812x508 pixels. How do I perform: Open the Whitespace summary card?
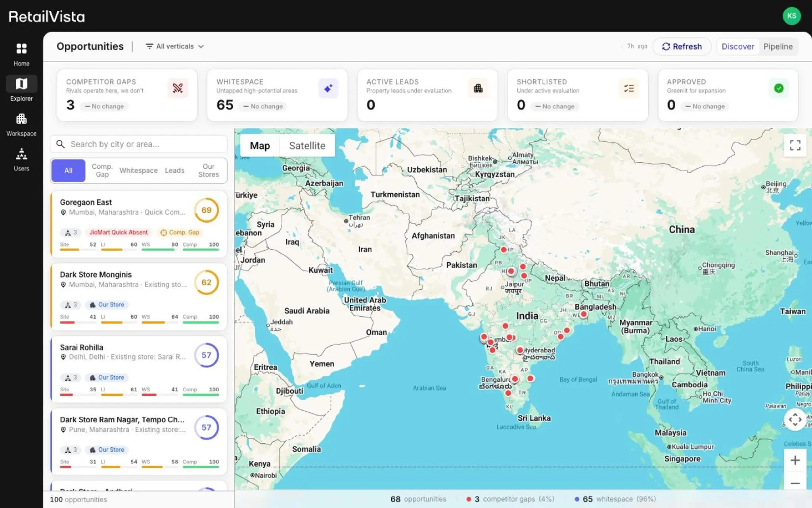(277, 95)
